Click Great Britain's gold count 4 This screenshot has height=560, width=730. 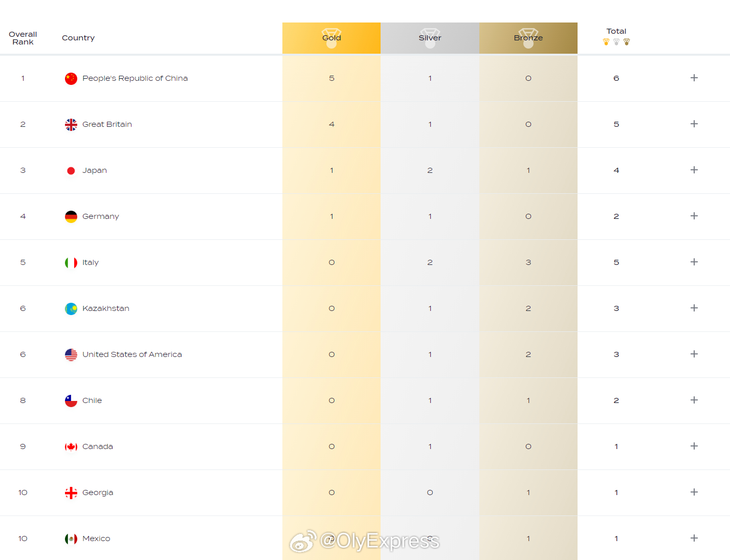coord(331,124)
